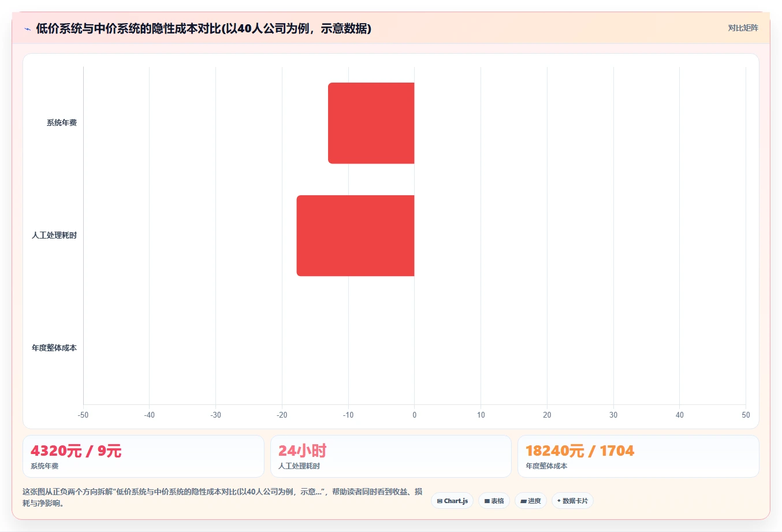Click the 对比矩阵 label in header

click(x=743, y=28)
